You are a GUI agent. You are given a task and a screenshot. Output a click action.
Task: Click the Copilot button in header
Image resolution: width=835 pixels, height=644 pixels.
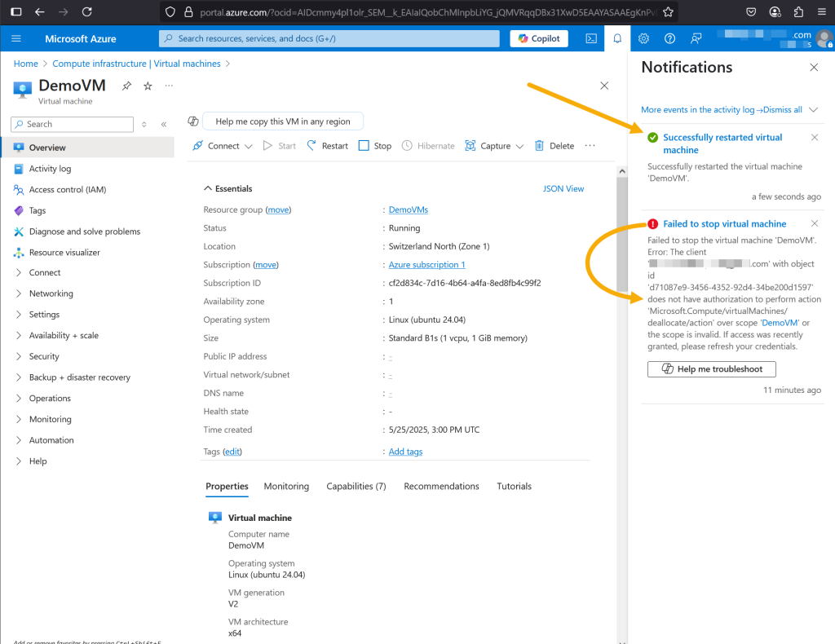click(x=539, y=38)
